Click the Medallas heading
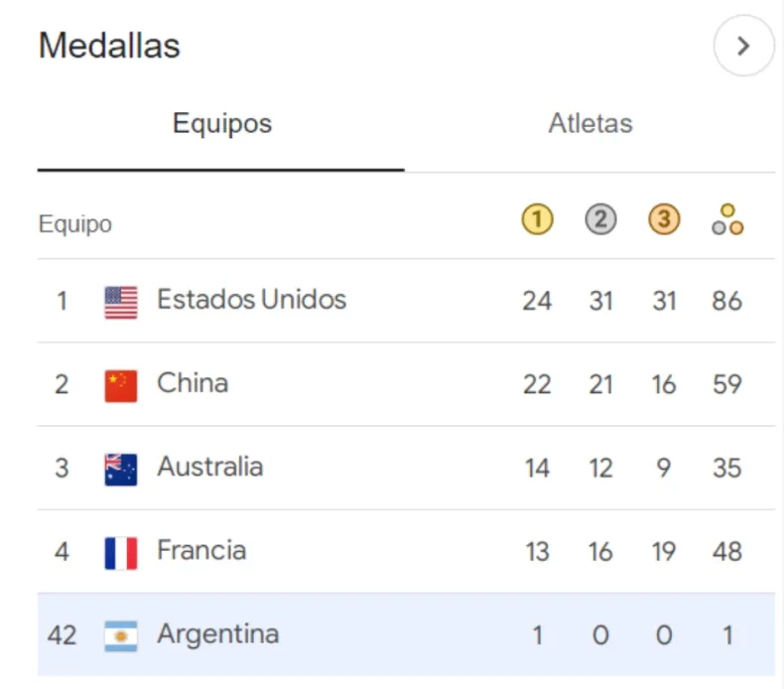This screenshot has width=784, height=689. (x=109, y=46)
